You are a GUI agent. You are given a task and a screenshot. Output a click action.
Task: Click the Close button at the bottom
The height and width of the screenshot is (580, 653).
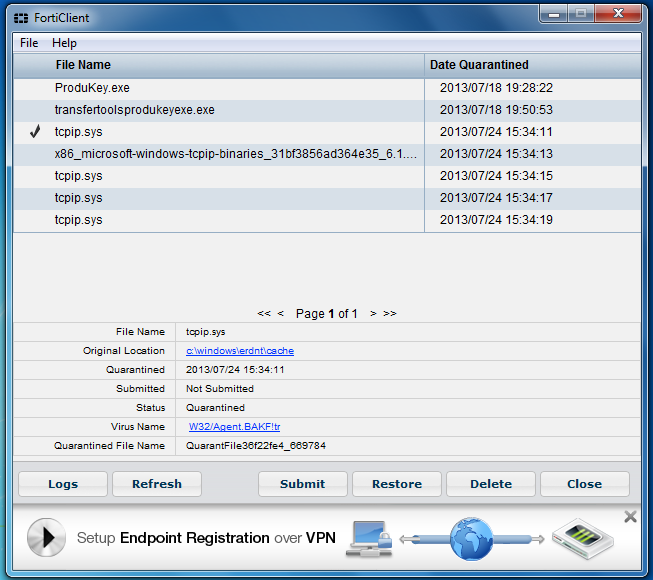(x=585, y=484)
